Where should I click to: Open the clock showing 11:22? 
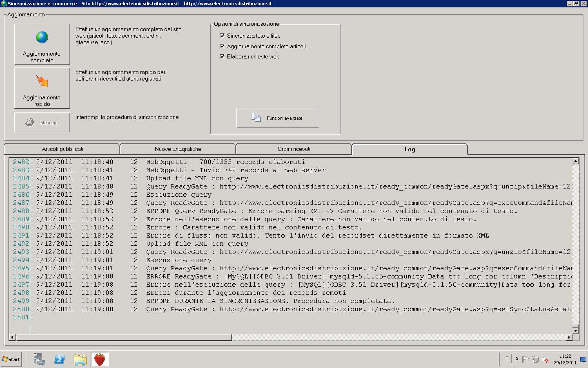coord(565,359)
